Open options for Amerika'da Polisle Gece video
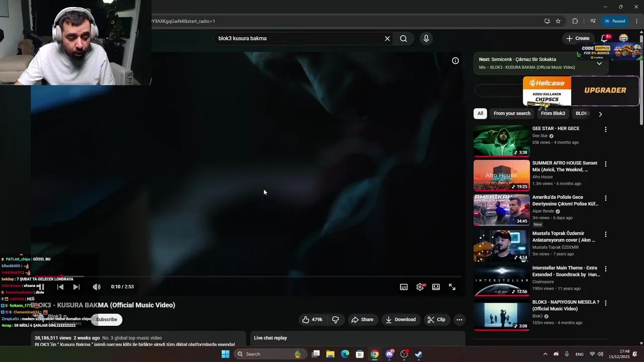This screenshot has height=362, width=644. [606, 199]
